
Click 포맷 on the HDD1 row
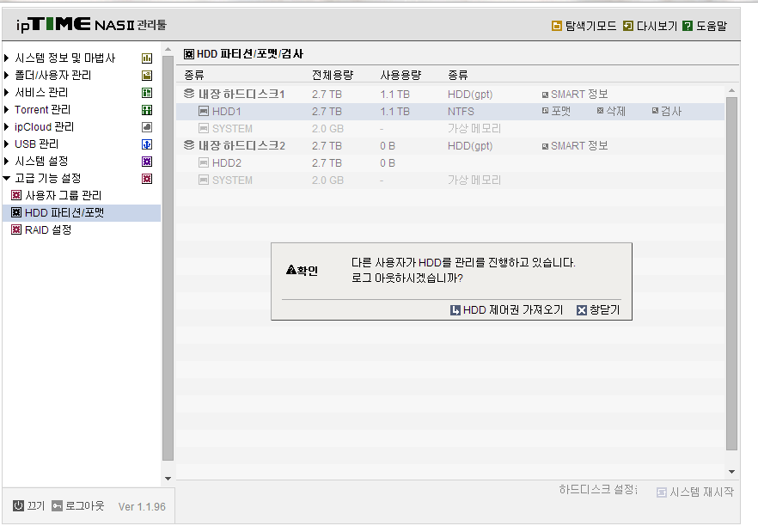coord(556,111)
